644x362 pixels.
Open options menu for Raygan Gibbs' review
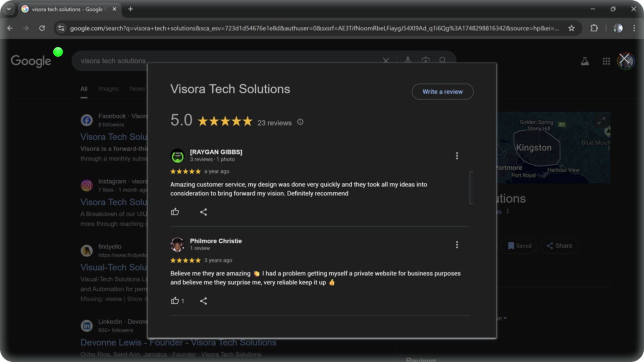(457, 156)
